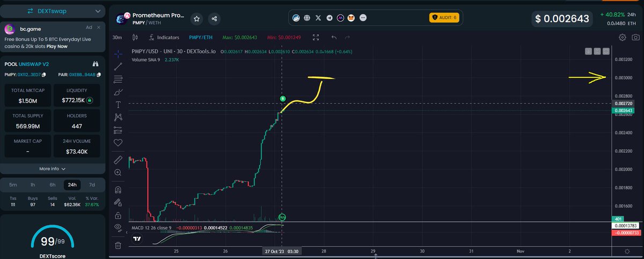Open the project X (Twitter) link
The image size is (644, 259).
pos(318,18)
